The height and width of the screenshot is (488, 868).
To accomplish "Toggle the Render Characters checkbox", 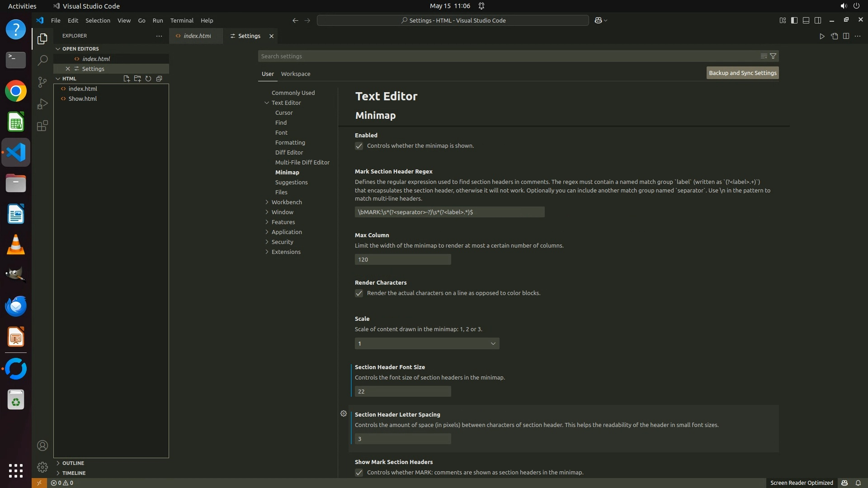I will click(359, 293).
